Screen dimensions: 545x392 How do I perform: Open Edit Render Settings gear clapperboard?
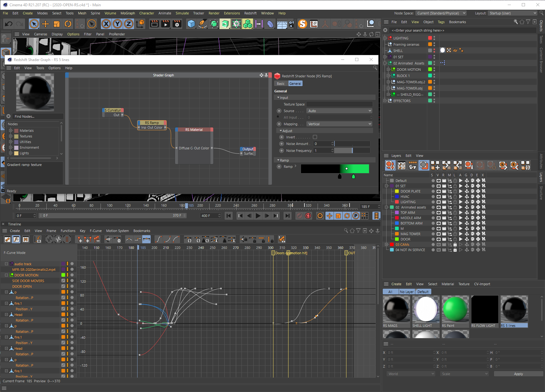(x=177, y=24)
